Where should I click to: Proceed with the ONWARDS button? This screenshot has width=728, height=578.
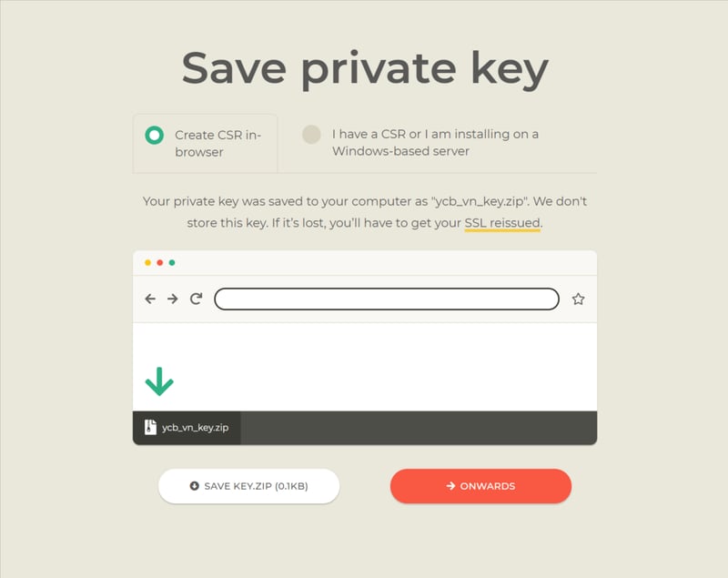(480, 486)
